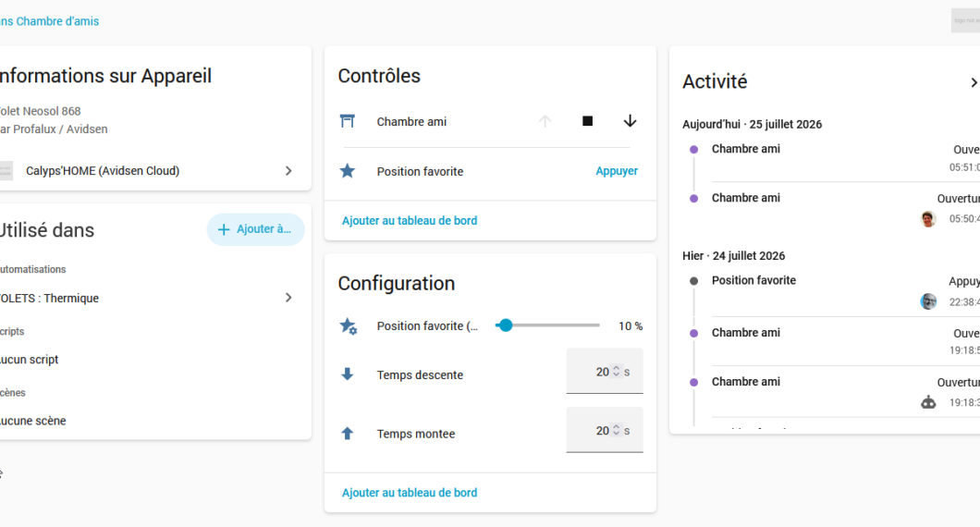The height and width of the screenshot is (527, 980).
Task: Click the Temps montee up-arrow icon
Action: (348, 434)
